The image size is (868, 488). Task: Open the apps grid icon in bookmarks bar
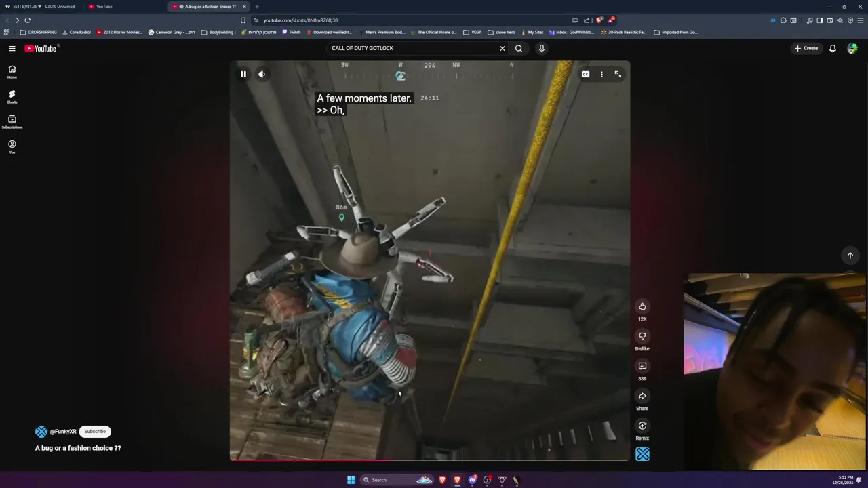[x=7, y=32]
